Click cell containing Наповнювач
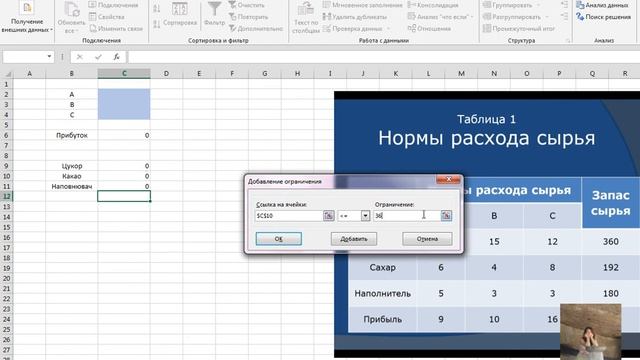The width and height of the screenshot is (640, 360). coord(71,186)
